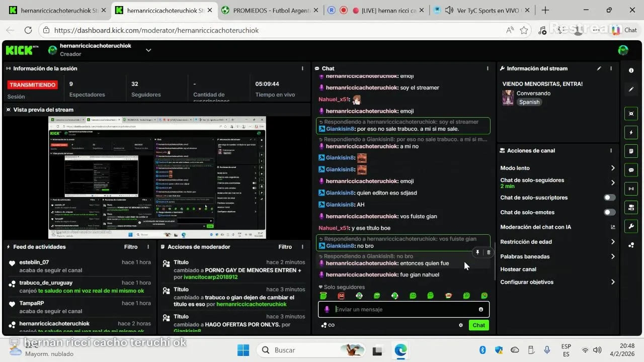Edit stream info with header pencil icon
Screen dimensions: 644x362
tap(599, 68)
